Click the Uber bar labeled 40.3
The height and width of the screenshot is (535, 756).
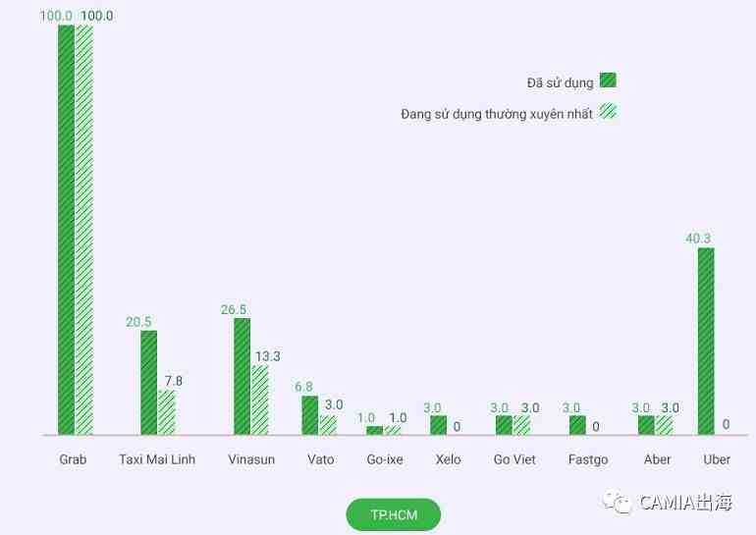click(x=706, y=341)
